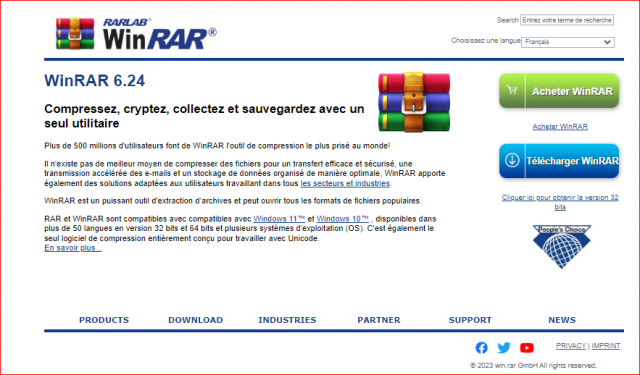This screenshot has width=640, height=375.
Task: Open the Facebook social icon
Action: click(x=482, y=348)
